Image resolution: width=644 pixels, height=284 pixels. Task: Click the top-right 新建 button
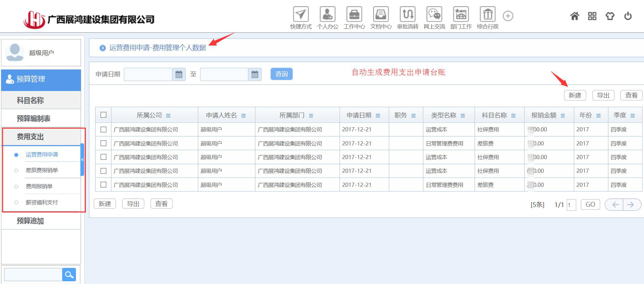pos(575,95)
